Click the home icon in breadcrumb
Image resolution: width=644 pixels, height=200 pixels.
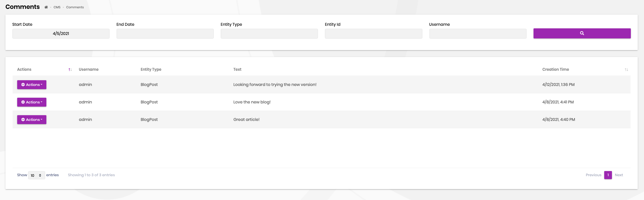pos(46,7)
